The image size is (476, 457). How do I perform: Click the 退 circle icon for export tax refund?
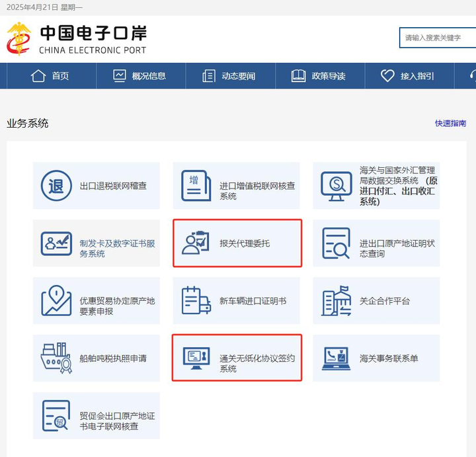click(56, 186)
